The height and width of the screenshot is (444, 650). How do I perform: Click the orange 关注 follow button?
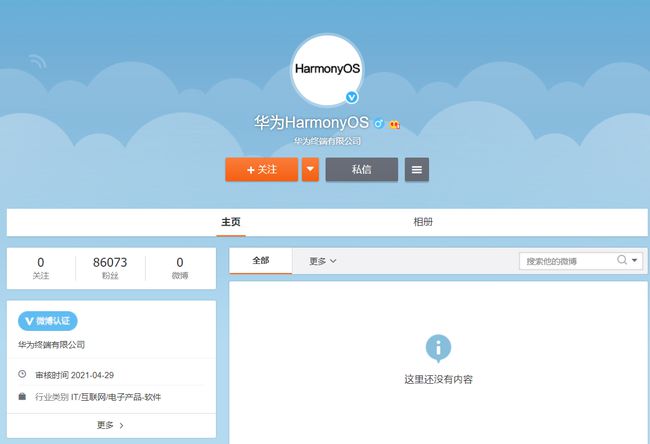(262, 169)
